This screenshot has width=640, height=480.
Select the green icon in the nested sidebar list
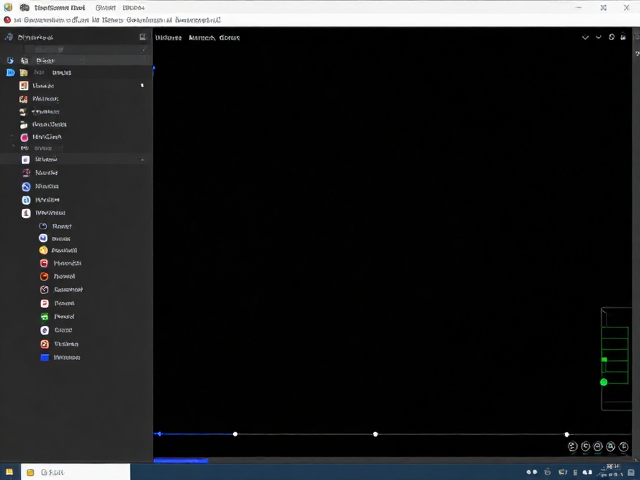coord(44,317)
